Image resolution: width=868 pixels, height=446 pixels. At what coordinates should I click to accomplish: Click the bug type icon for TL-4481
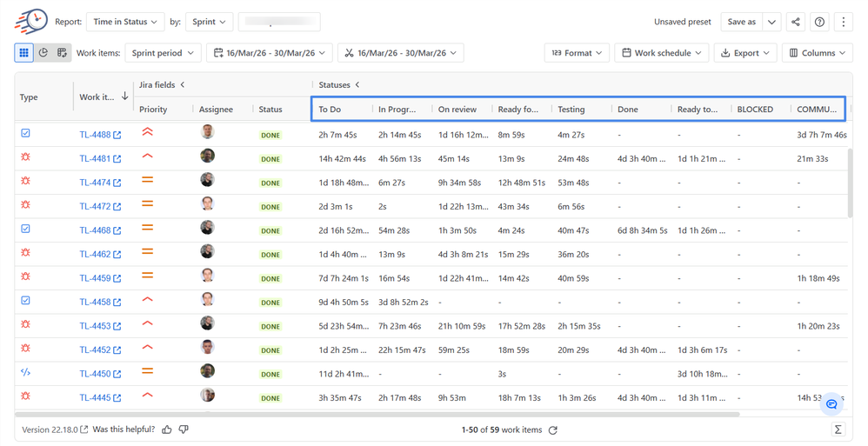point(25,157)
